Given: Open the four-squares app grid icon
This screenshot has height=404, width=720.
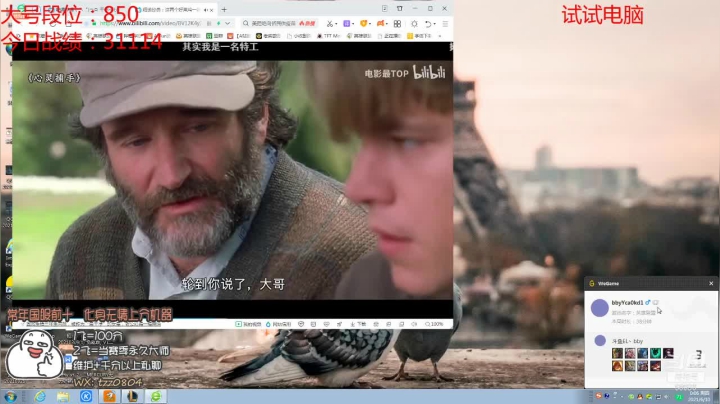Looking at the screenshot, I should pos(397,23).
